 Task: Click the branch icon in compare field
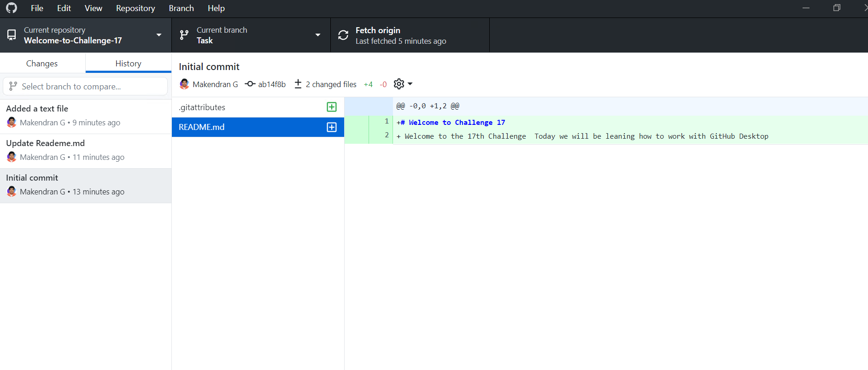[x=13, y=86]
